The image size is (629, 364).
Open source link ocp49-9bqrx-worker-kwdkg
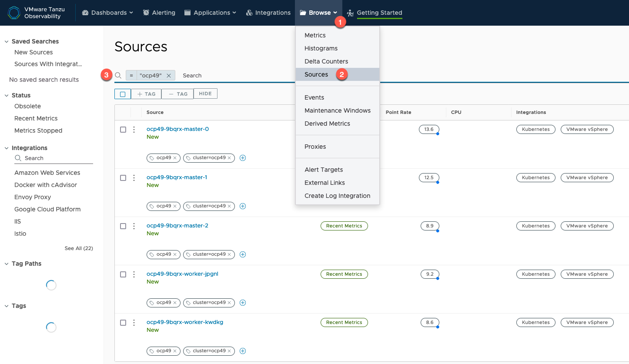(185, 322)
